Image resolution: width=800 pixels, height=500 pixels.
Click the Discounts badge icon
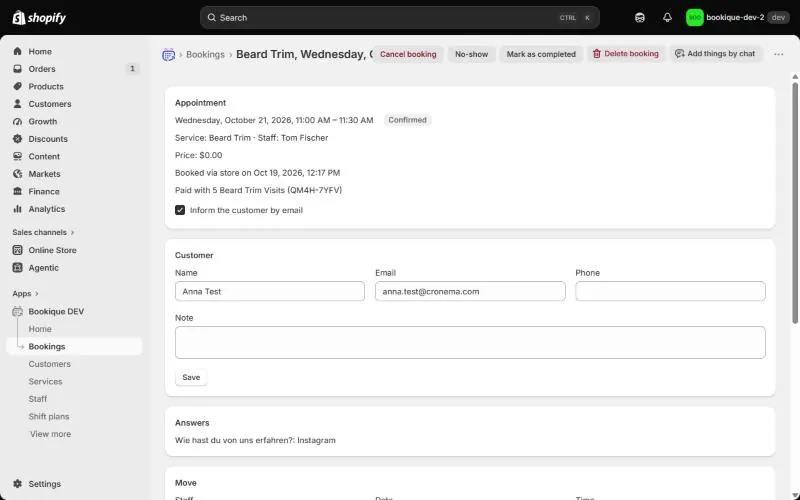(17, 139)
